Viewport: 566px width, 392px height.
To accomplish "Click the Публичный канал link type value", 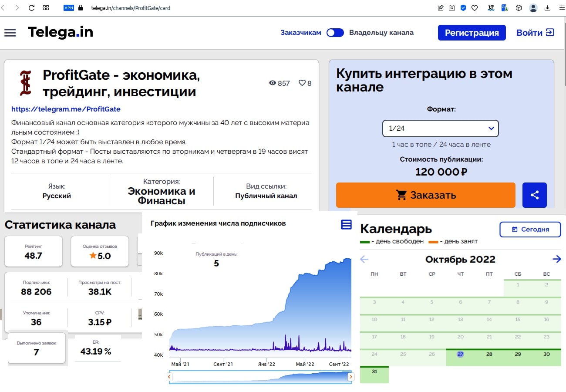I will pyautogui.click(x=266, y=196).
